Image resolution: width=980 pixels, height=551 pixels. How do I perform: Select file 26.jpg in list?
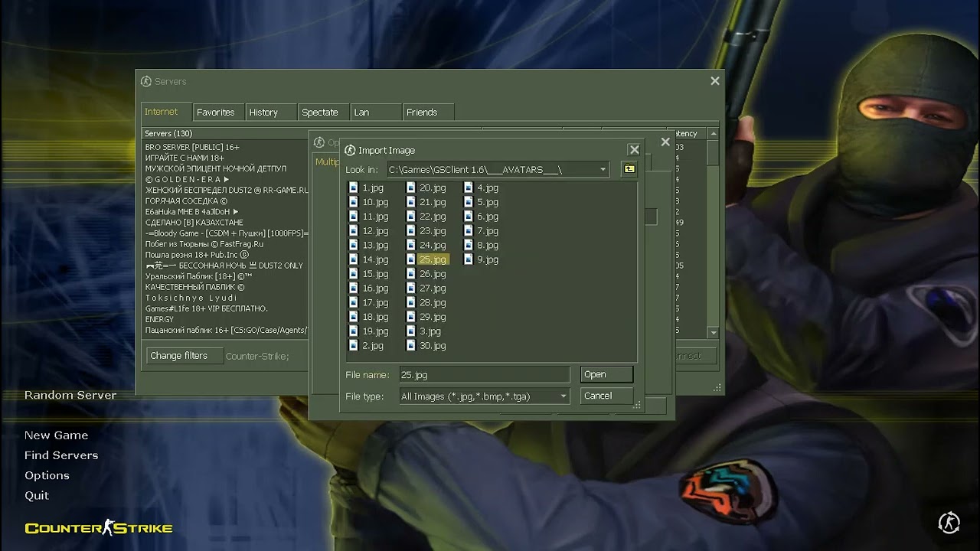click(x=433, y=274)
